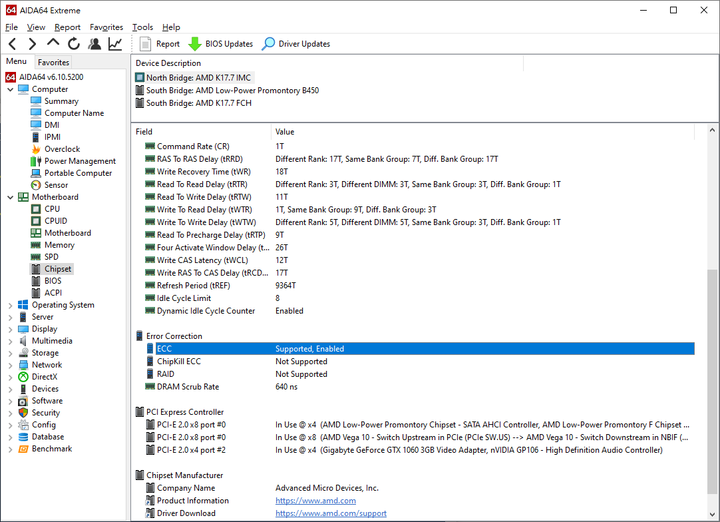Click the vertical scrollbar thumb
Viewport: 720px width, 522px height.
coord(712,381)
